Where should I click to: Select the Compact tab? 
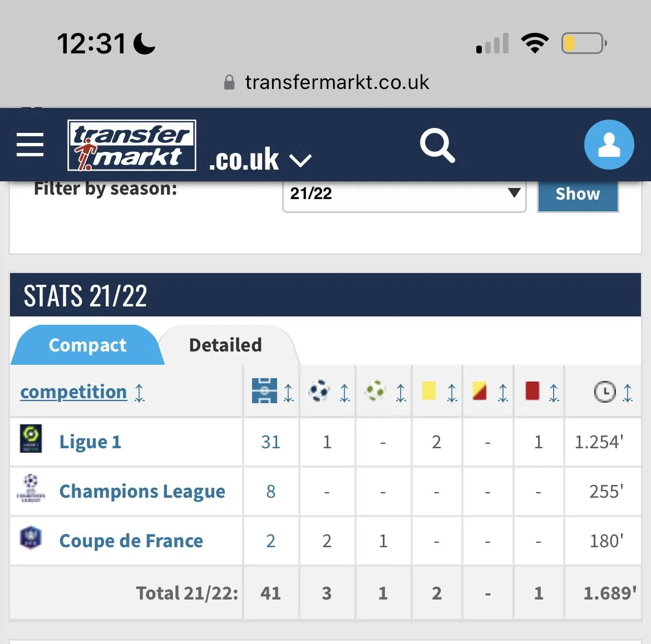87,345
